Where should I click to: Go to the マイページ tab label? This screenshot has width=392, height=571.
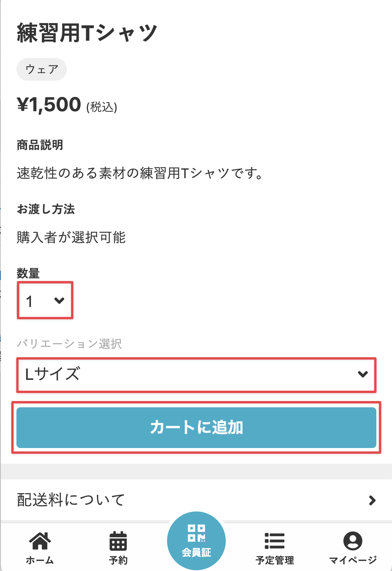tap(353, 560)
